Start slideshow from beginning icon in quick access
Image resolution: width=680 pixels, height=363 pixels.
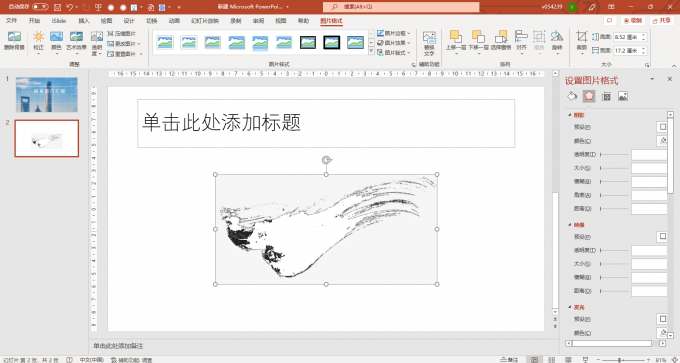point(98,7)
